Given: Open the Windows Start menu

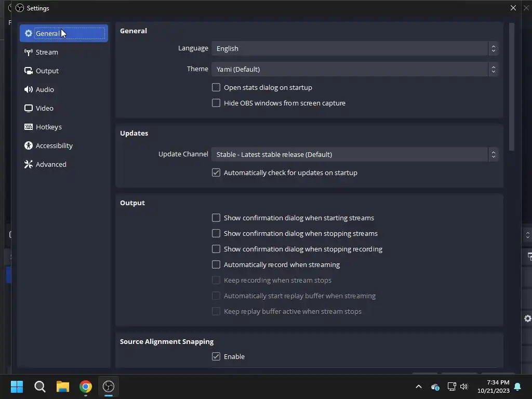Looking at the screenshot, I should pos(17,387).
